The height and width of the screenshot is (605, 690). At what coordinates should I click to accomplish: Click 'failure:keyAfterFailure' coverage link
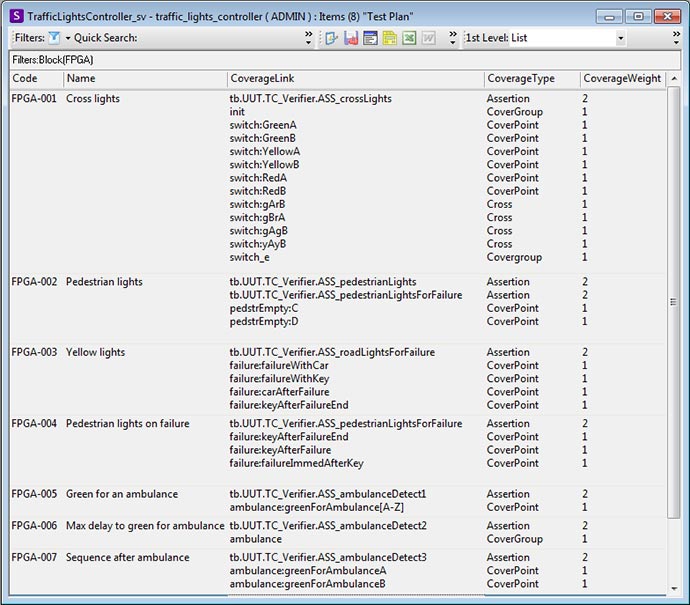[280, 450]
